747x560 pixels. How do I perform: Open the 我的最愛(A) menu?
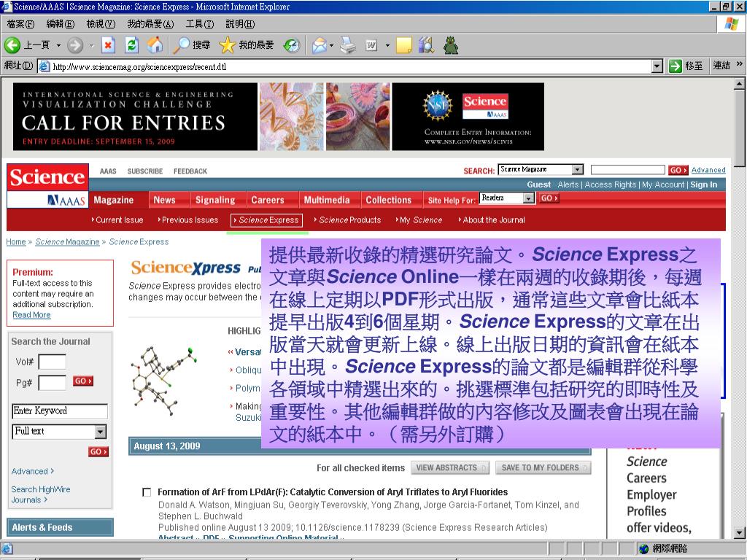(x=150, y=24)
